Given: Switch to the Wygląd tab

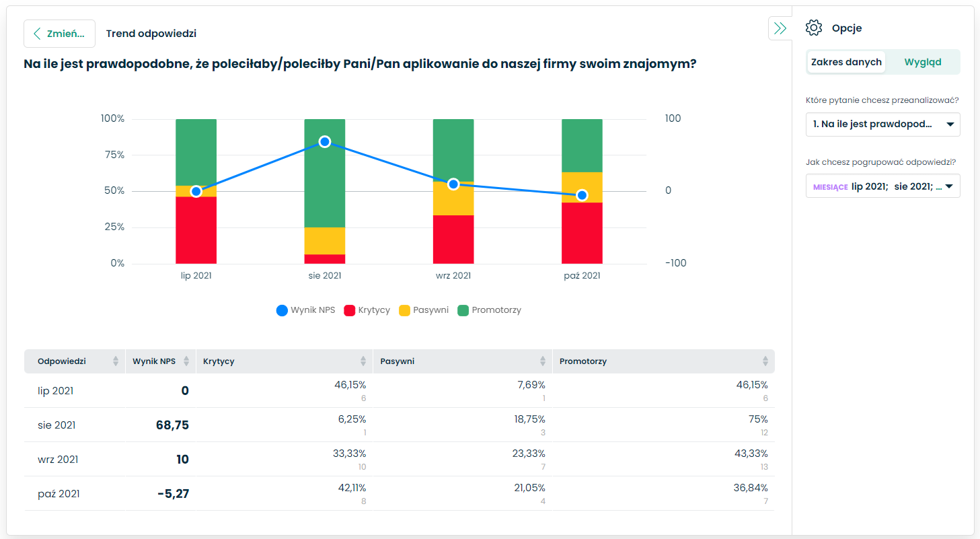Looking at the screenshot, I should pyautogui.click(x=923, y=62).
